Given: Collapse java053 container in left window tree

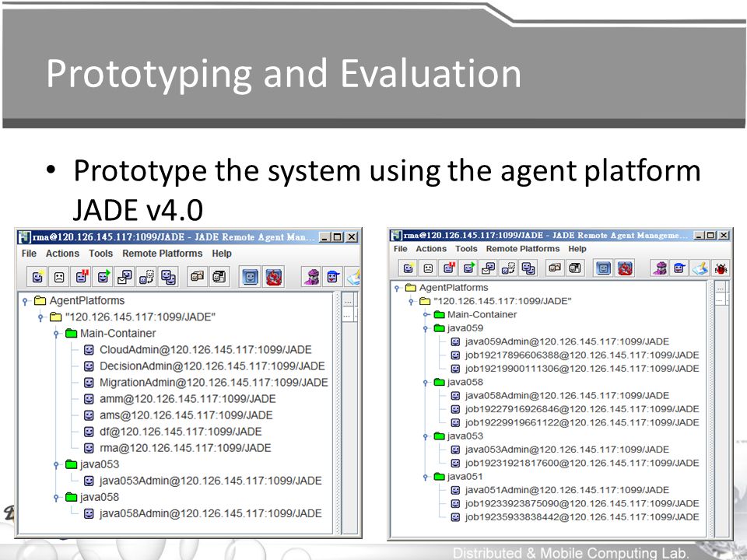Looking at the screenshot, I should (56, 464).
